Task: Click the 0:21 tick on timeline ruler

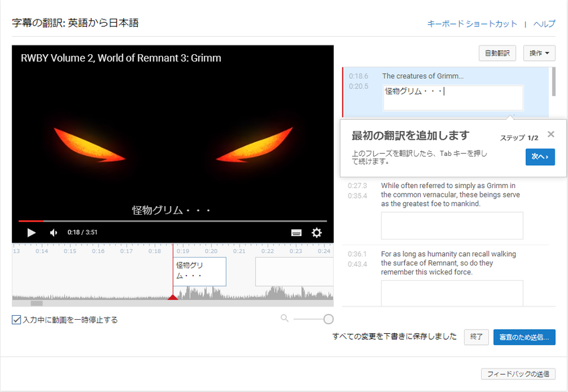Action: 239,251
